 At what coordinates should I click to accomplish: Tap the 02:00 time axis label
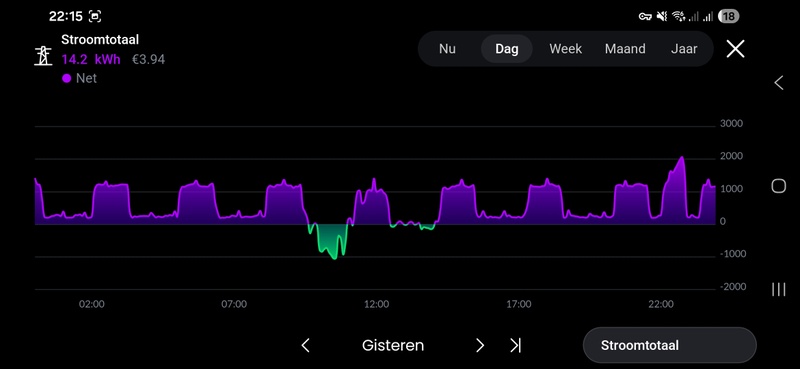[x=91, y=304]
